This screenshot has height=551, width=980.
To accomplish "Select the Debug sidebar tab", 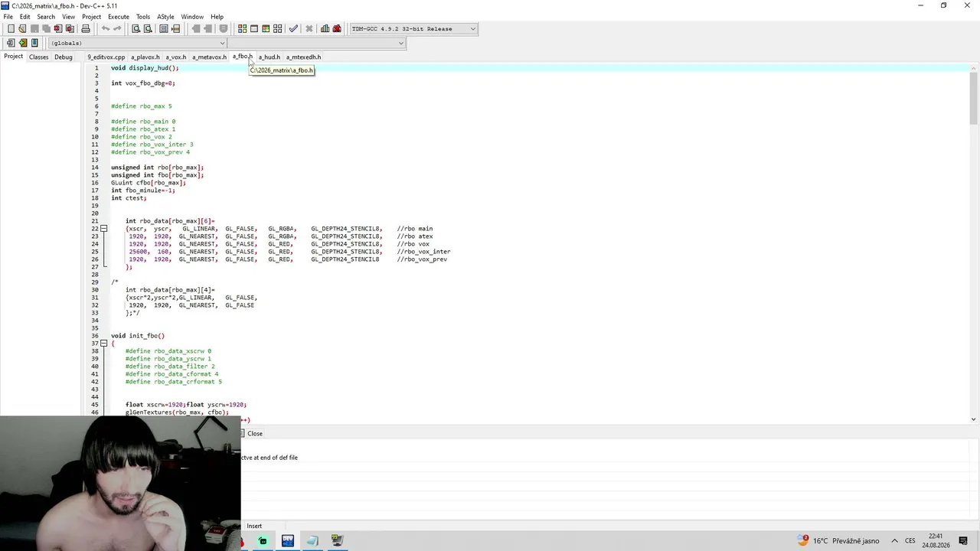I will point(64,57).
